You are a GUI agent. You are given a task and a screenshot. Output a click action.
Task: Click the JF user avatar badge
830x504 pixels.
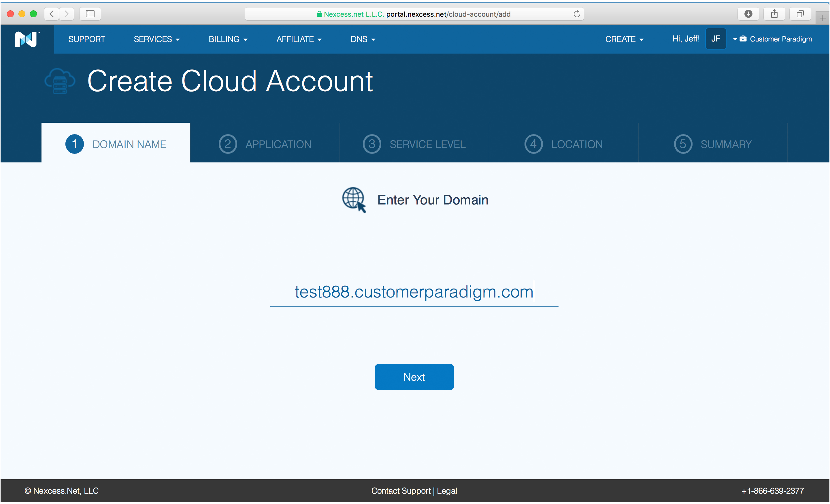pos(716,39)
